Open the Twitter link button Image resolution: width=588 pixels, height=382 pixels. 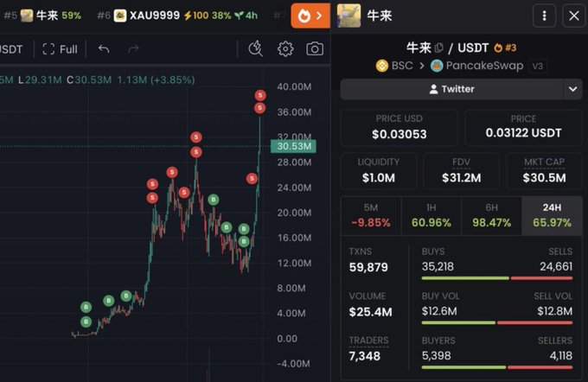(452, 89)
